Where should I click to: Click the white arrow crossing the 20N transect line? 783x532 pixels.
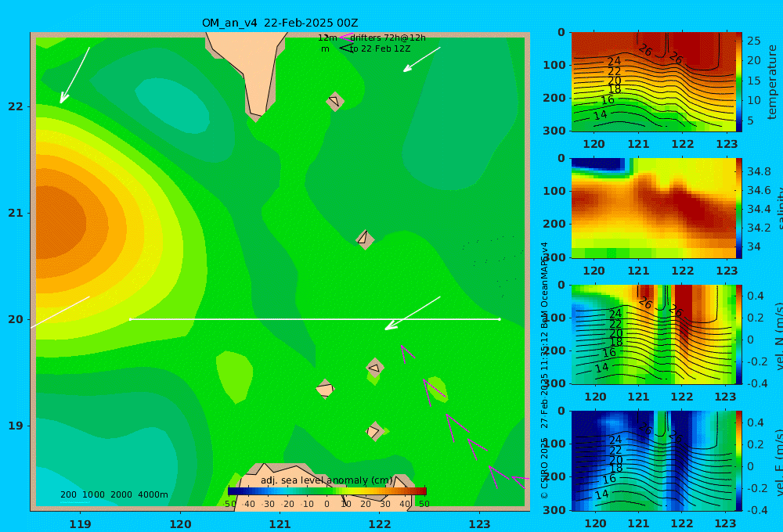[x=413, y=314]
